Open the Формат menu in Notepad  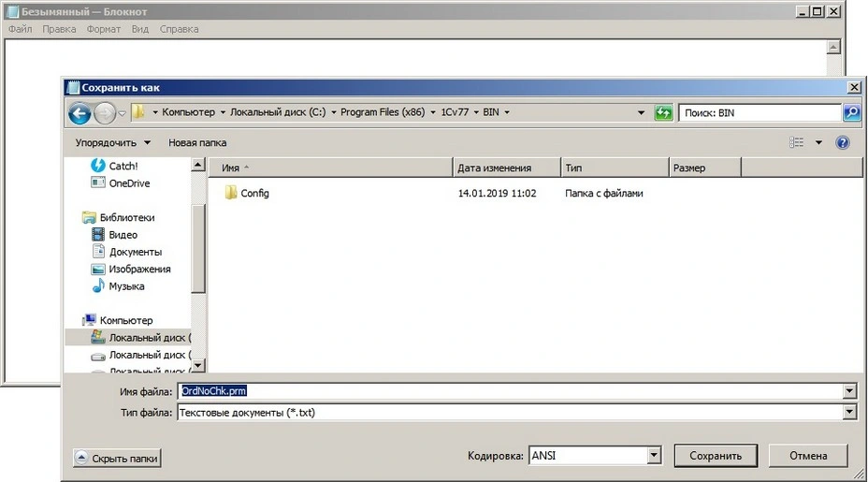point(103,29)
